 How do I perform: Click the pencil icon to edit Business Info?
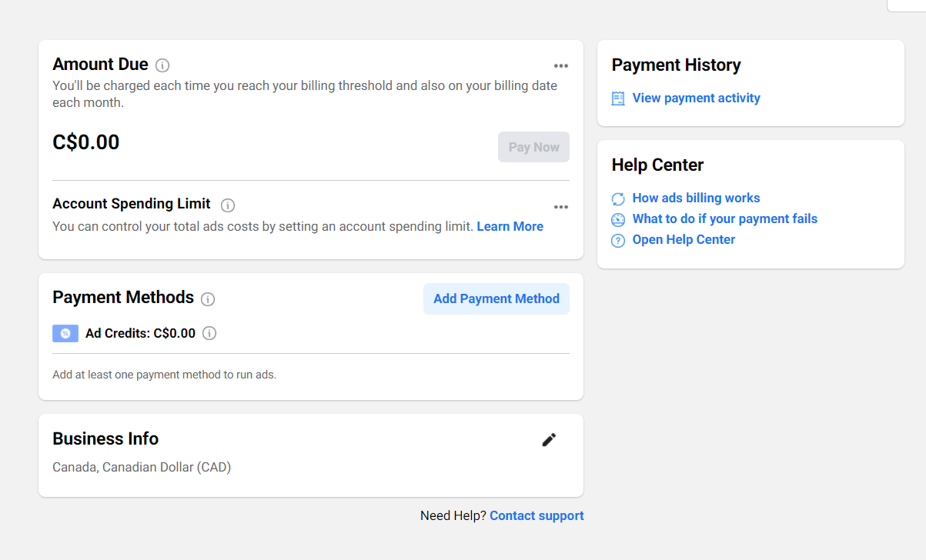pyautogui.click(x=549, y=439)
